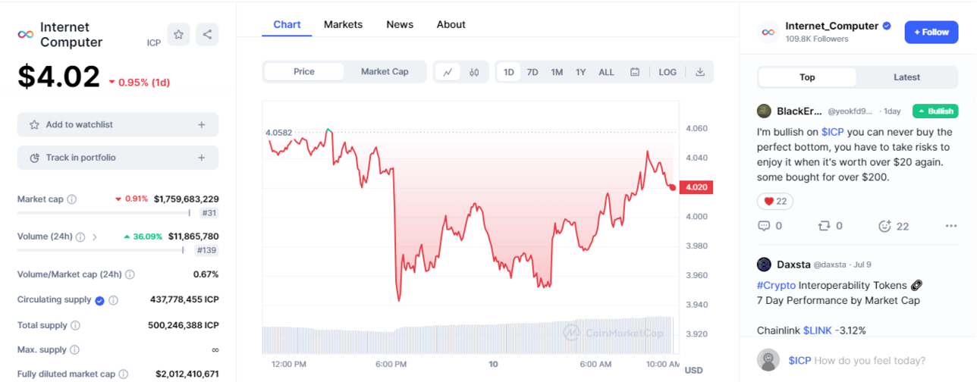The height and width of the screenshot is (382, 980).
Task: Click the #Crypto hashtag link
Action: (776, 285)
